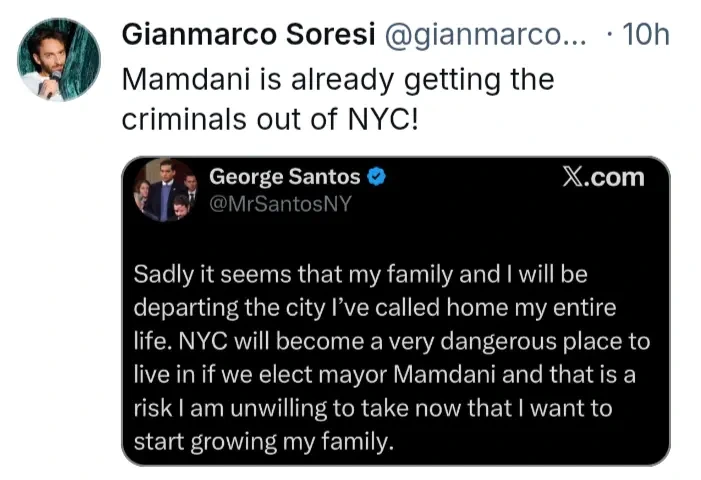The height and width of the screenshot is (480, 701).
Task: Click the words 'criminals out of NYC!'
Action: [x=269, y=118]
